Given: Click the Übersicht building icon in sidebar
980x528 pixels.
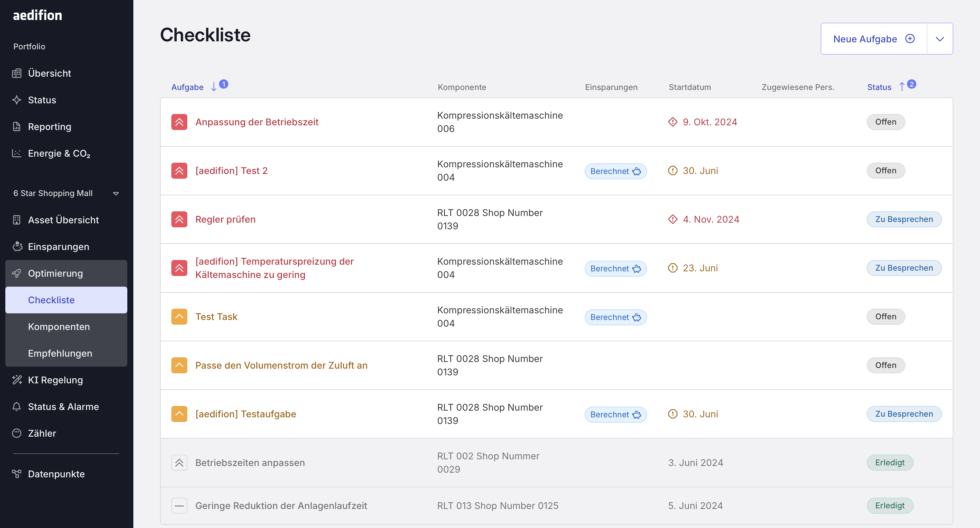Looking at the screenshot, I should pyautogui.click(x=16, y=73).
